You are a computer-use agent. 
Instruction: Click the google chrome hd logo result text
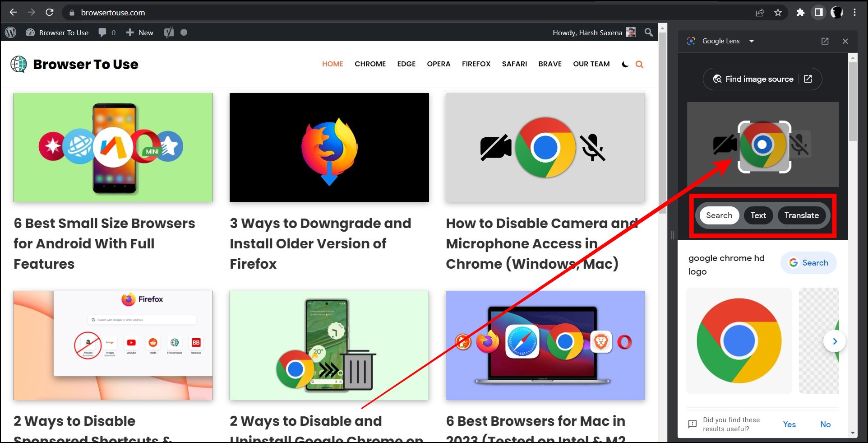(726, 265)
